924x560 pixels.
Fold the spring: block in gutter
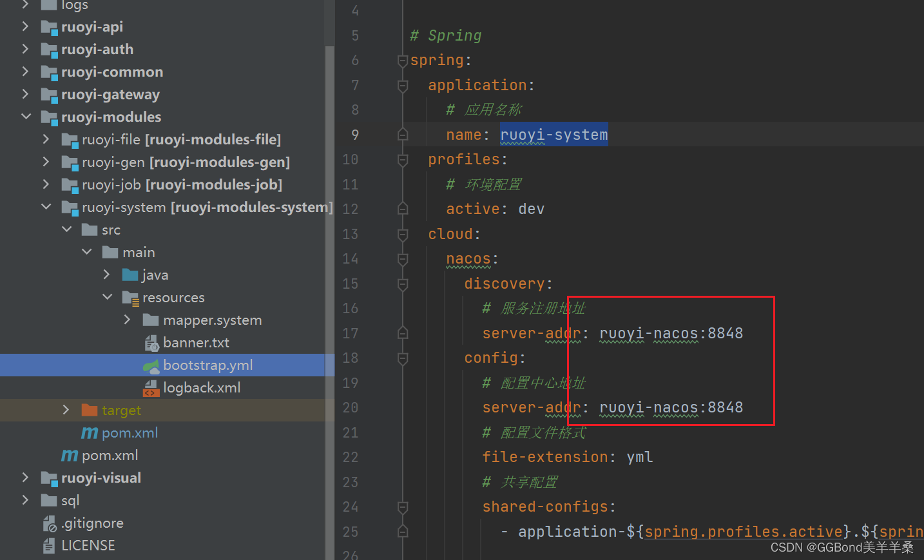403,61
